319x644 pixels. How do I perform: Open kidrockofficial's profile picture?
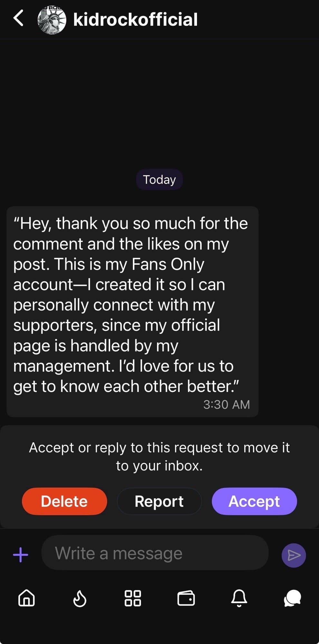tap(52, 20)
